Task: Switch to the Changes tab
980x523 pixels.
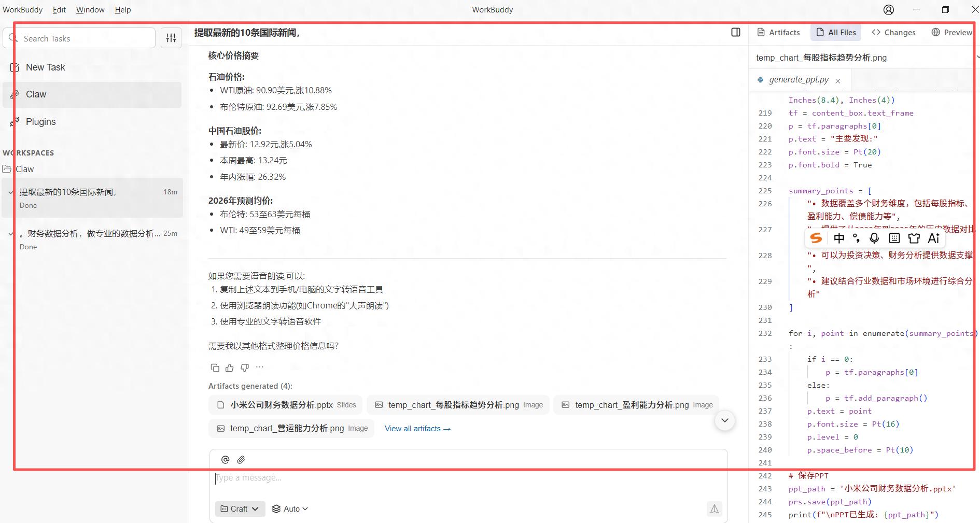Action: click(x=894, y=32)
